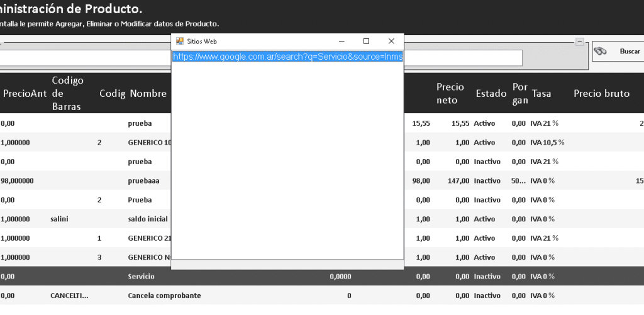Select the saldo inicial product row
This screenshot has height=315, width=644.
147,219
